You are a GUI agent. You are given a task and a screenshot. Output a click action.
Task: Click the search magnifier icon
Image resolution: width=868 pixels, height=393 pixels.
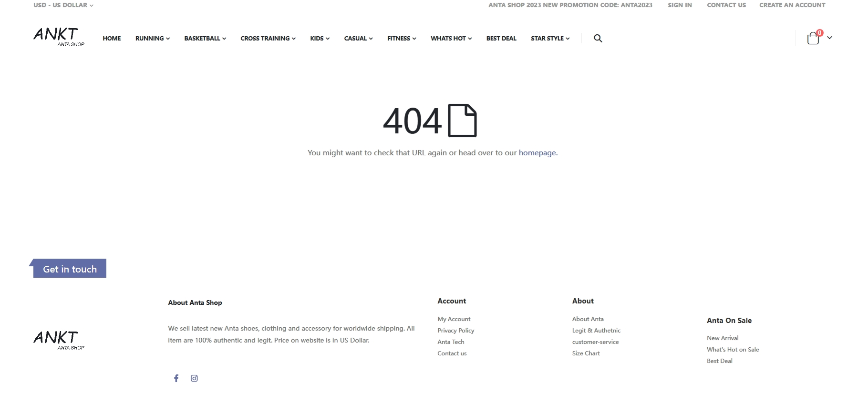point(598,39)
